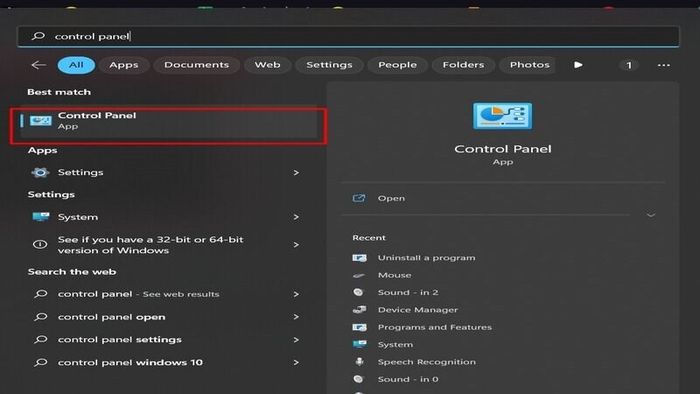Expand 'control panel - See web results' chevron
This screenshot has height=394, width=700.
coord(296,294)
